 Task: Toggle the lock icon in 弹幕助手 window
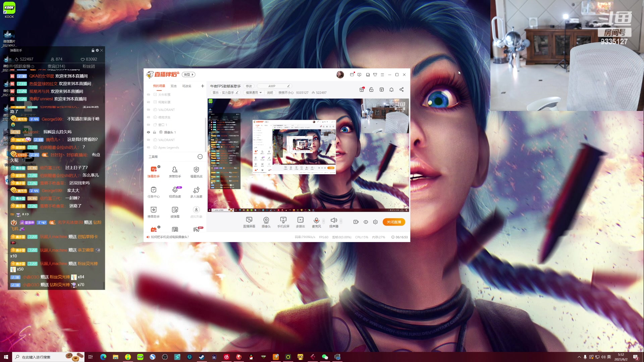pyautogui.click(x=93, y=50)
